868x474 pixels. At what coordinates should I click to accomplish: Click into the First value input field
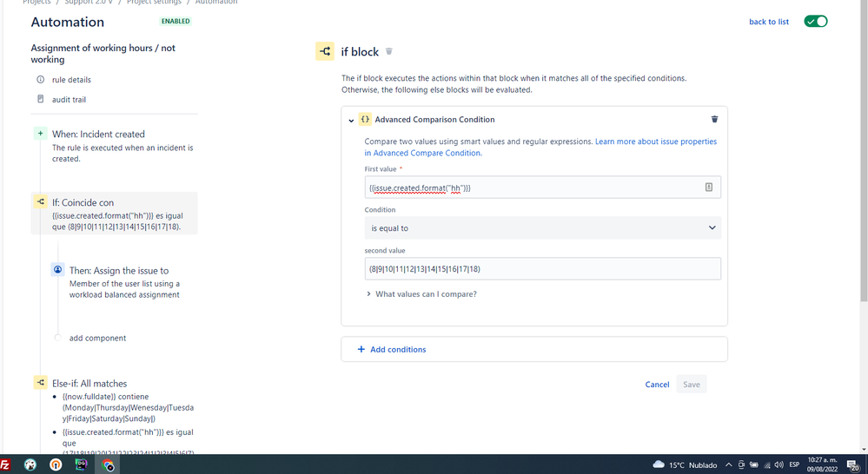click(x=542, y=188)
